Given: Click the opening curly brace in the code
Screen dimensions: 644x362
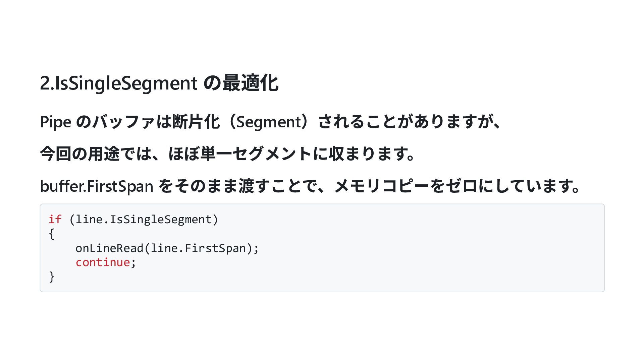Looking at the screenshot, I should pyautogui.click(x=51, y=234).
